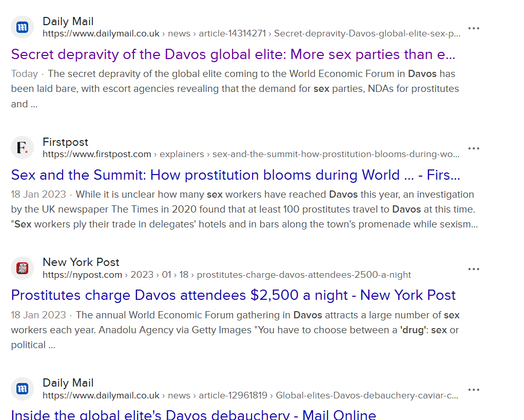Open three-dot menu for Secret depravity result
The height and width of the screenshot is (420, 524).
[x=474, y=28]
